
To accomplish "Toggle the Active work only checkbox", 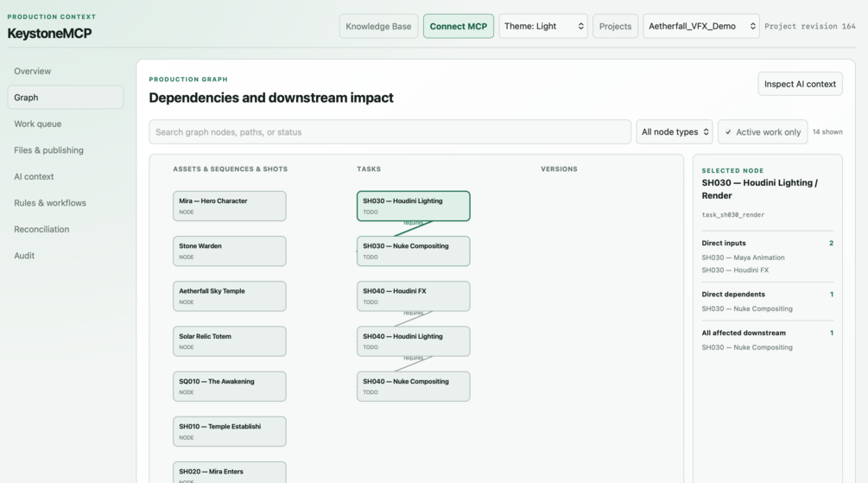I will click(x=763, y=132).
